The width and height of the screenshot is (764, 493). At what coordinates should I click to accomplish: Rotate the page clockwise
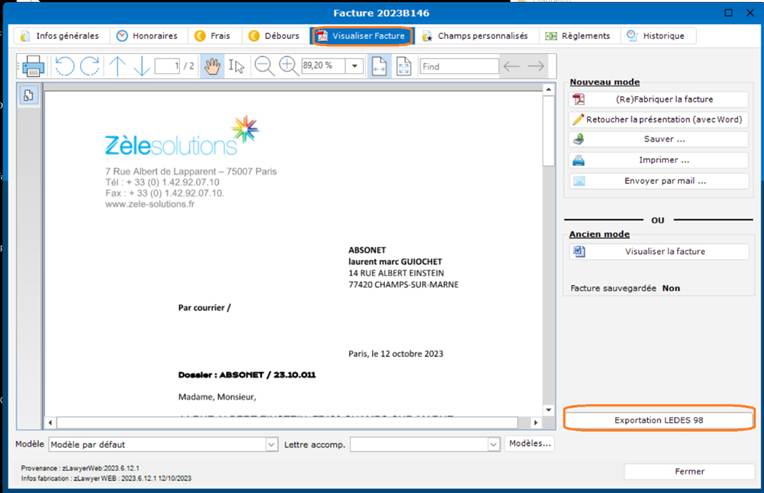coord(90,66)
